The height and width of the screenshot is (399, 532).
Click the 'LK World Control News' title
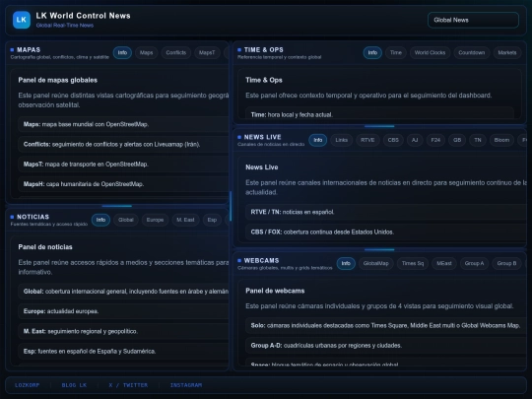pyautogui.click(x=83, y=16)
